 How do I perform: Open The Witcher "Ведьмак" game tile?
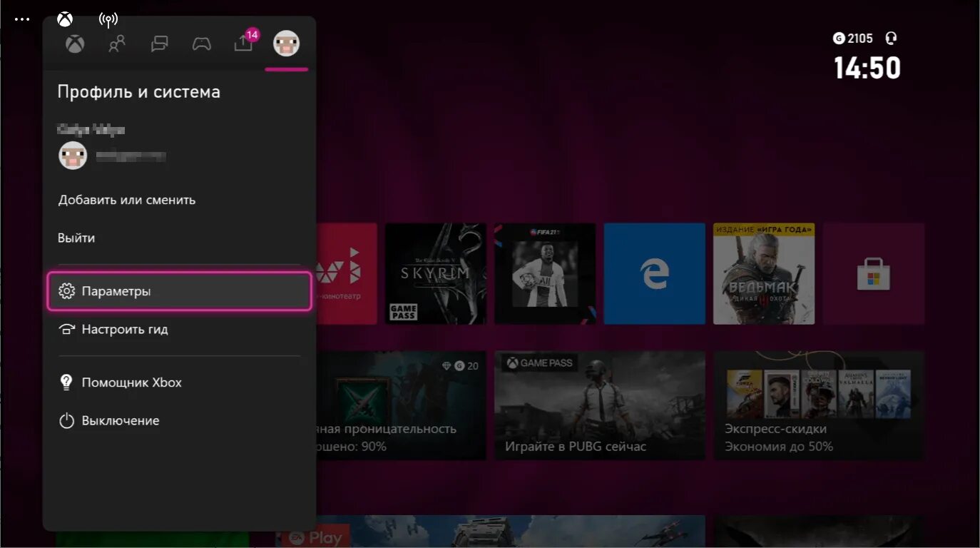click(764, 274)
